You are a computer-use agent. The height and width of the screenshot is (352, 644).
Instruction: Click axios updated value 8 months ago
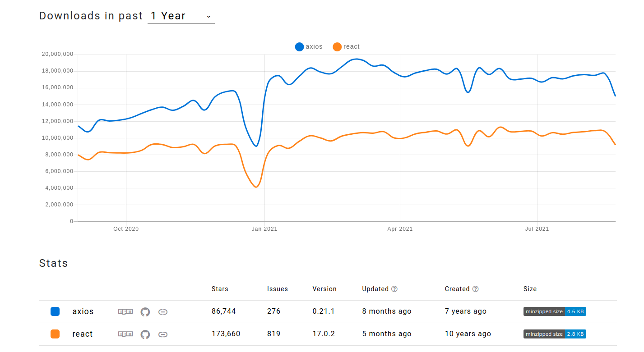pyautogui.click(x=387, y=311)
